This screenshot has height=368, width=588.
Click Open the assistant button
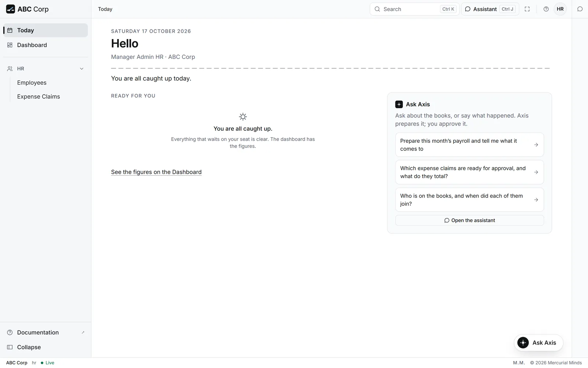click(x=469, y=220)
